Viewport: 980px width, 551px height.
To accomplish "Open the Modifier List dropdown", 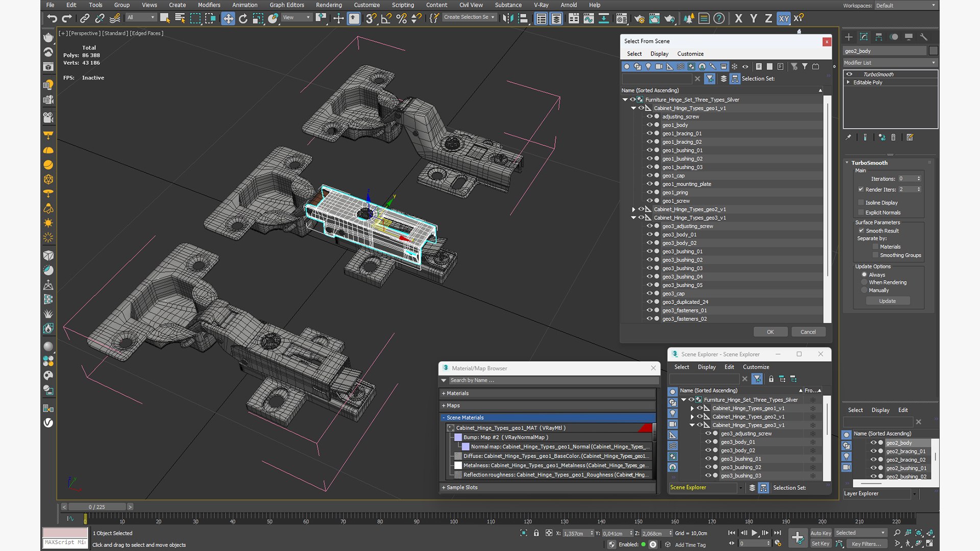I will [890, 63].
